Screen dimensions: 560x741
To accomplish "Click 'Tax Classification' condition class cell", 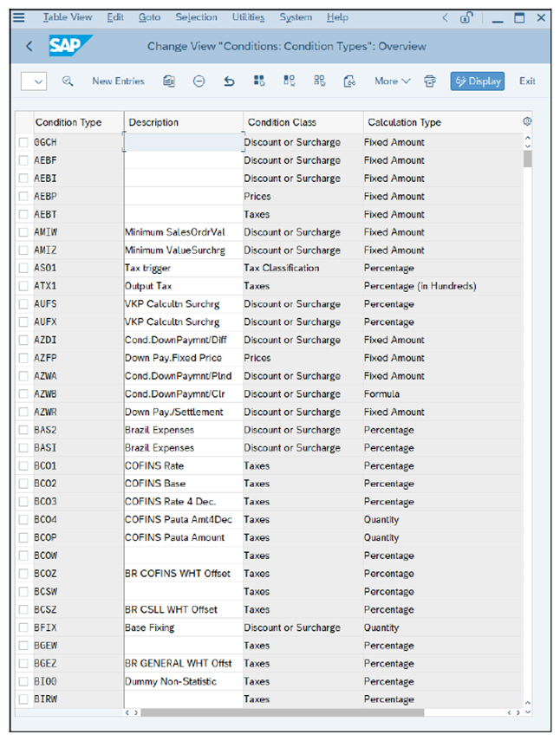I will 303,268.
